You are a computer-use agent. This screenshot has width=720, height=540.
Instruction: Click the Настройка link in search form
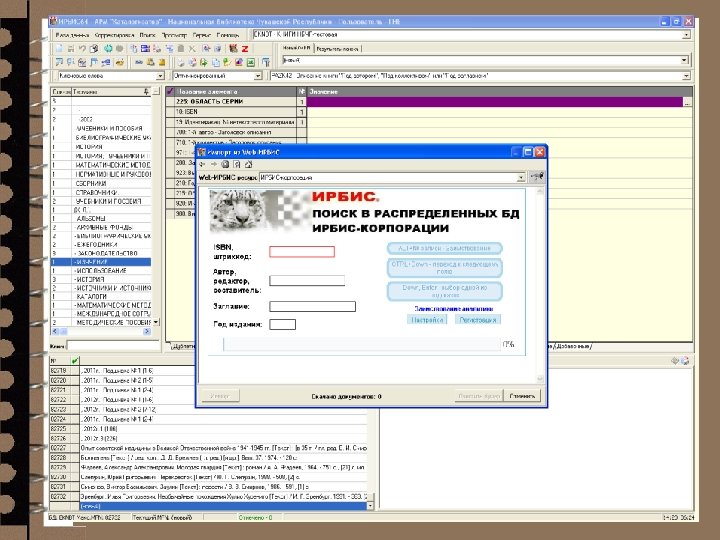(427, 320)
